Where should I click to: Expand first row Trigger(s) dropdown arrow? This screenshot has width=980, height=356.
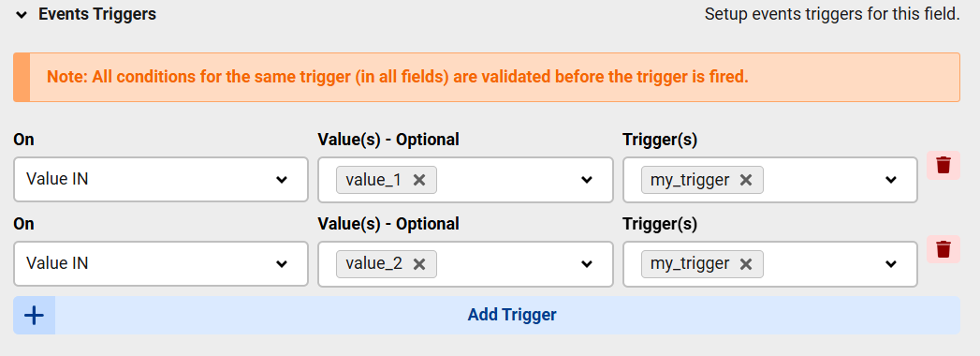click(891, 180)
